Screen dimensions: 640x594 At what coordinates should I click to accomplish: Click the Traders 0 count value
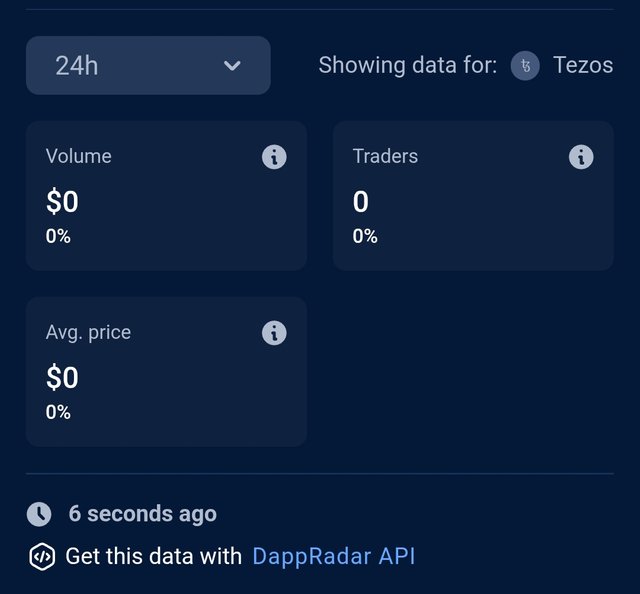[360, 202]
